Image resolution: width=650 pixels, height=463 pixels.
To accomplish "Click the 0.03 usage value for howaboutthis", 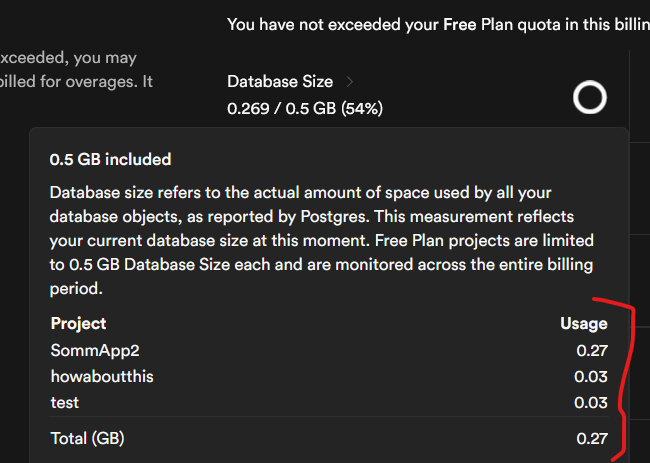I will coord(591,376).
